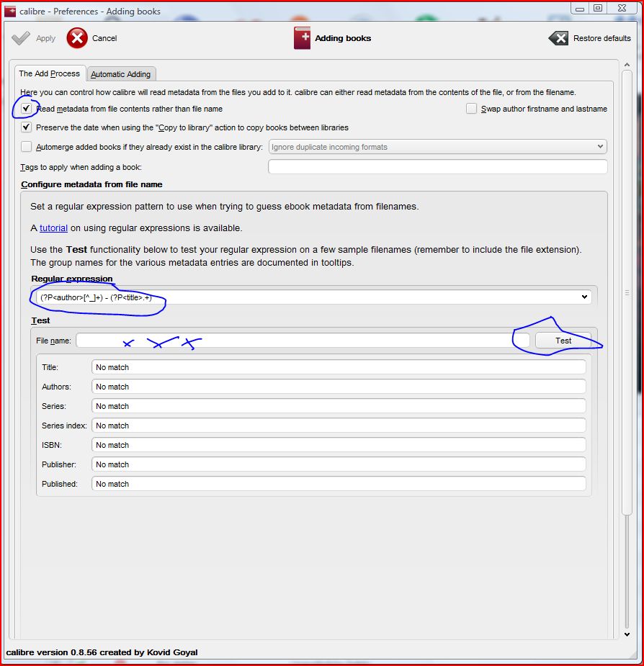This screenshot has height=666, width=644.
Task: Click the Cancel label
Action: [104, 38]
